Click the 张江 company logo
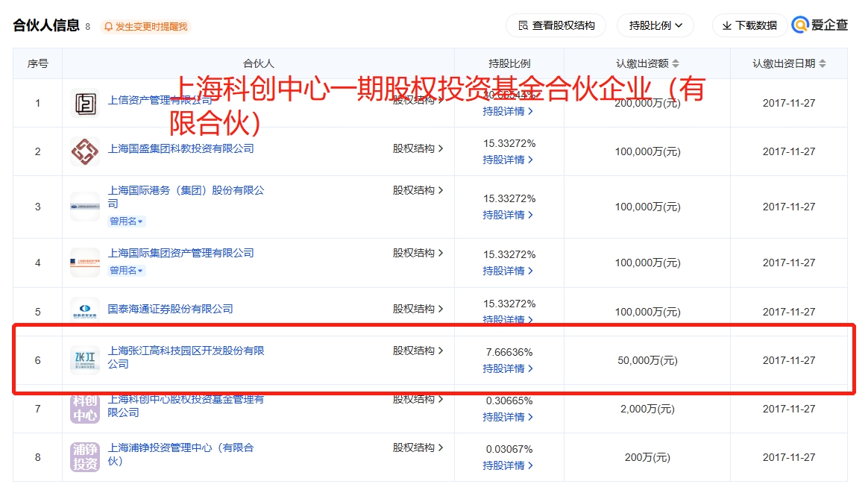 point(85,360)
